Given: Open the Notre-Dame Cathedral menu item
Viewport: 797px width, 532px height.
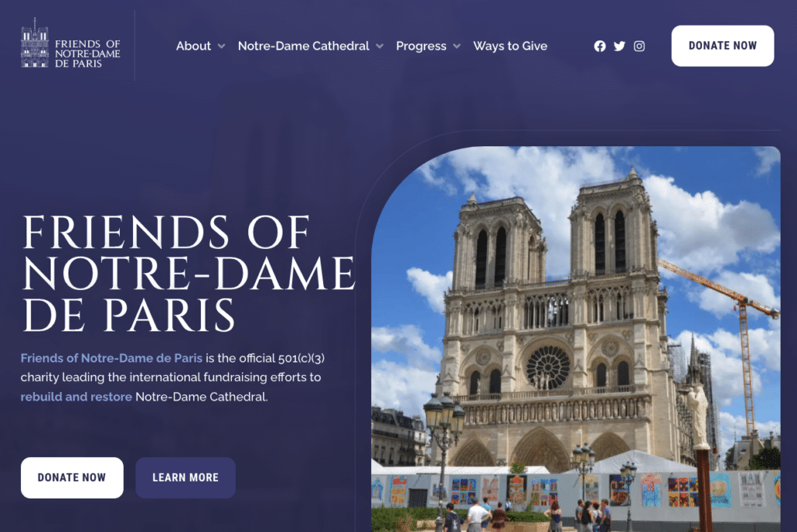Looking at the screenshot, I should click(x=304, y=46).
